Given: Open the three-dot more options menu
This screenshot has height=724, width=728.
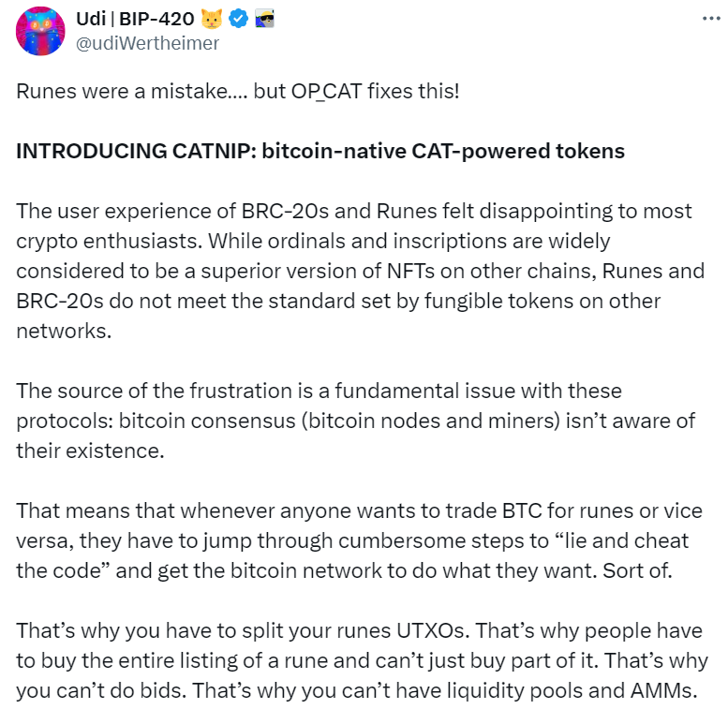Looking at the screenshot, I should click(711, 19).
